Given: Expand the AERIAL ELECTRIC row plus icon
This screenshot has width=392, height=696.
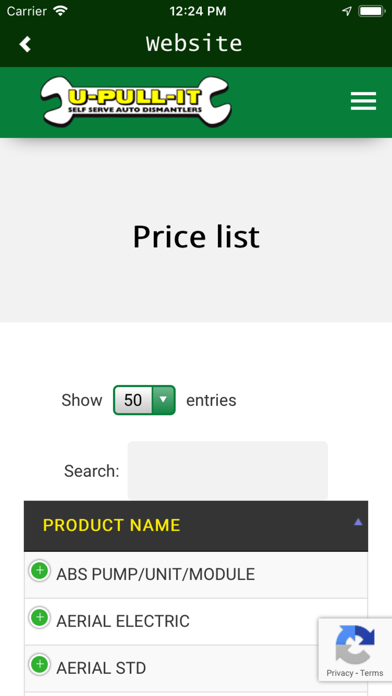Looking at the screenshot, I should click(40, 617).
